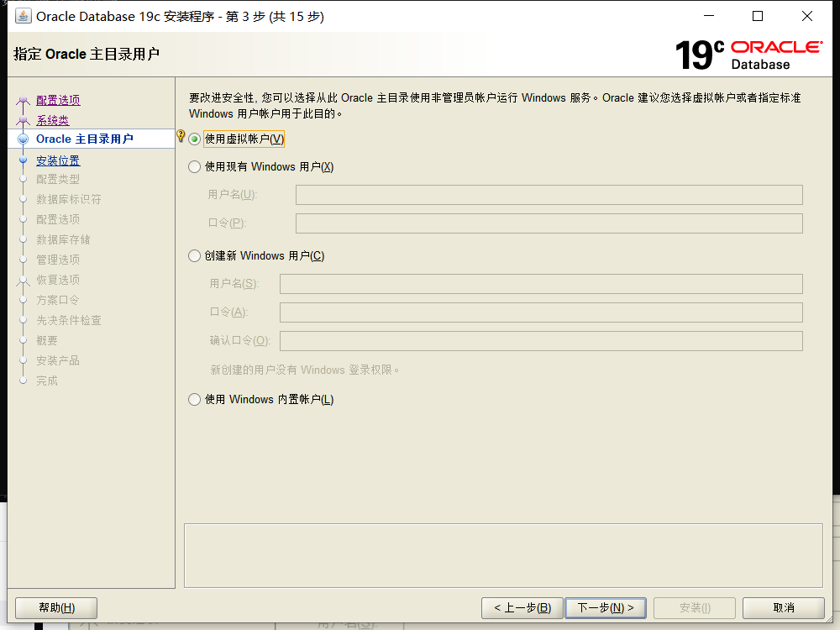Open the 系统类 step link

click(x=52, y=120)
